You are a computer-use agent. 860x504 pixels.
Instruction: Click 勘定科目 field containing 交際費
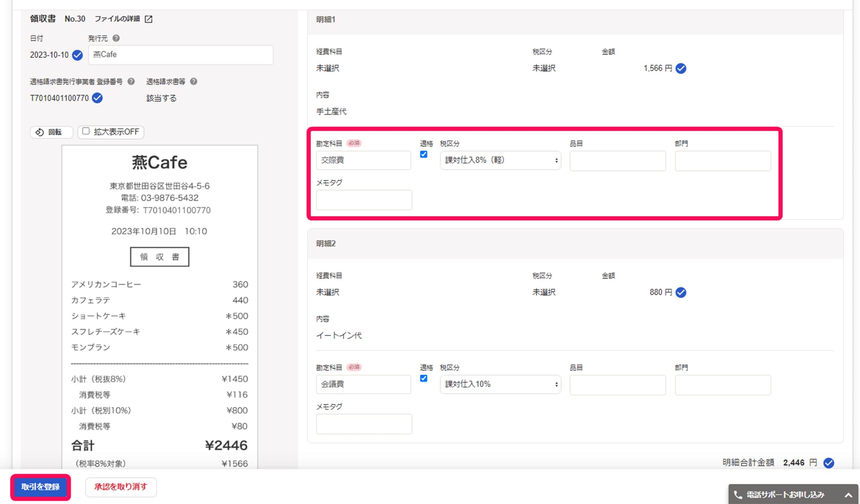click(x=363, y=160)
